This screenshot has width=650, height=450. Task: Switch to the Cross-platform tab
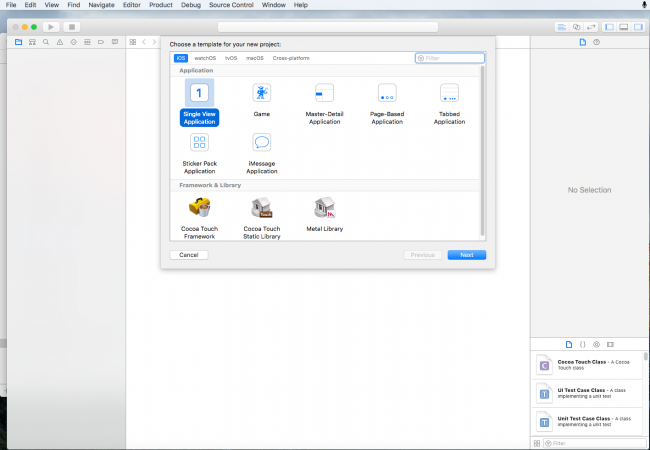(x=291, y=58)
